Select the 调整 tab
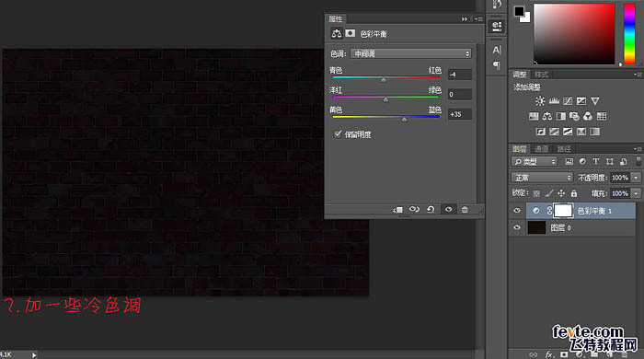 (x=520, y=75)
